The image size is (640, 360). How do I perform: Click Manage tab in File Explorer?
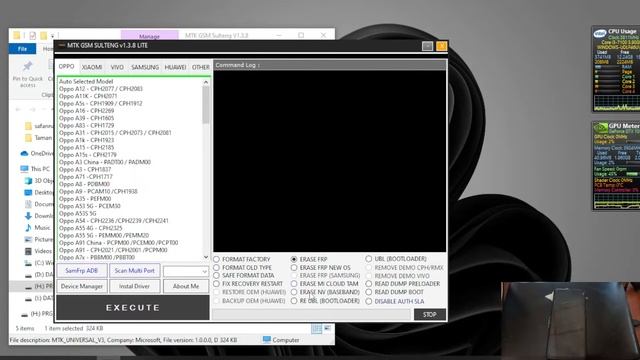(x=149, y=36)
